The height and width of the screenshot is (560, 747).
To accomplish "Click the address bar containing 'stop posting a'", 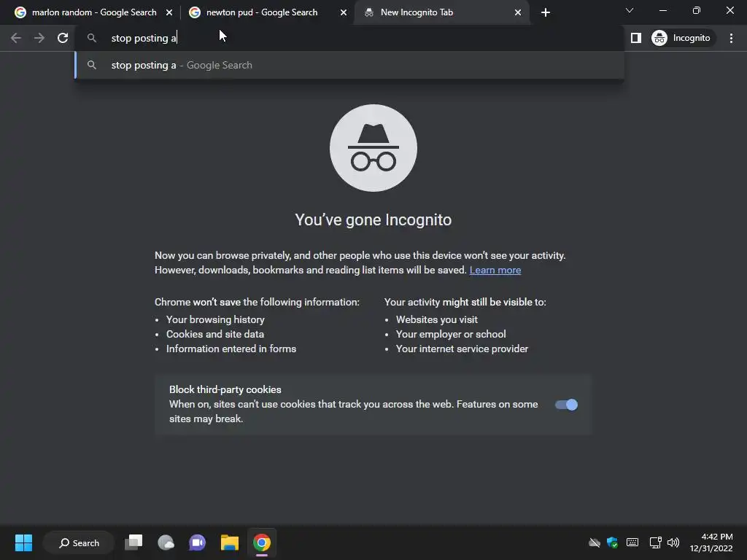I will click(x=349, y=38).
